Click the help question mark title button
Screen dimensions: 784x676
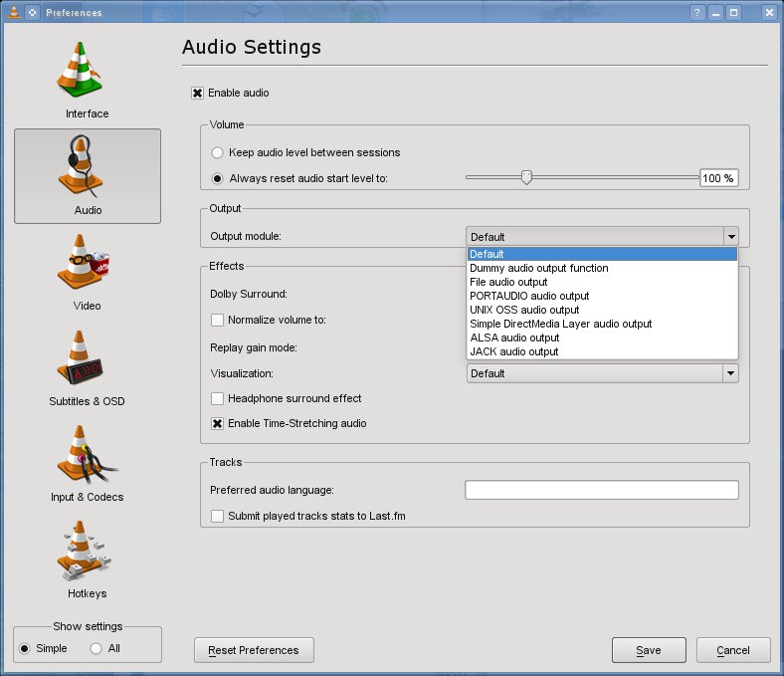(697, 12)
